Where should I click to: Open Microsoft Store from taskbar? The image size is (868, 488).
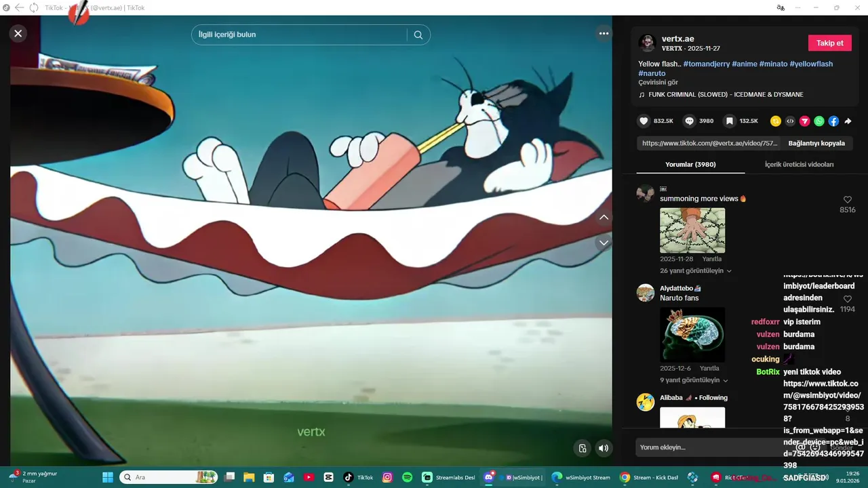point(269,477)
